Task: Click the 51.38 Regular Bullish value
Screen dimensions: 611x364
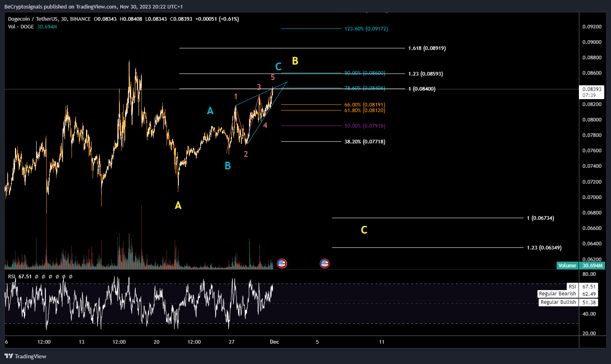Action: [589, 302]
